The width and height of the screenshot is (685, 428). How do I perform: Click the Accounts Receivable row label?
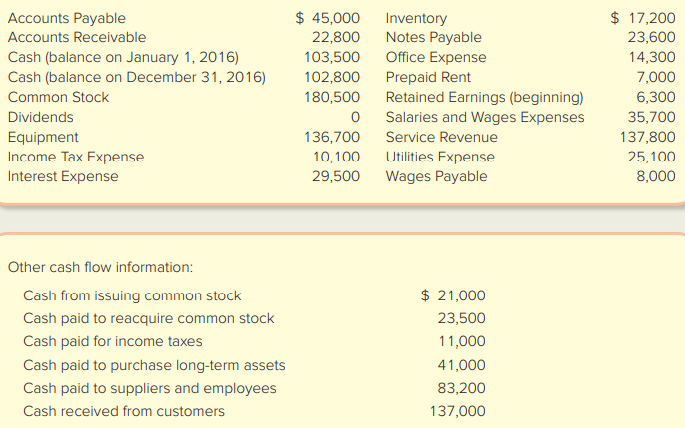pos(77,37)
